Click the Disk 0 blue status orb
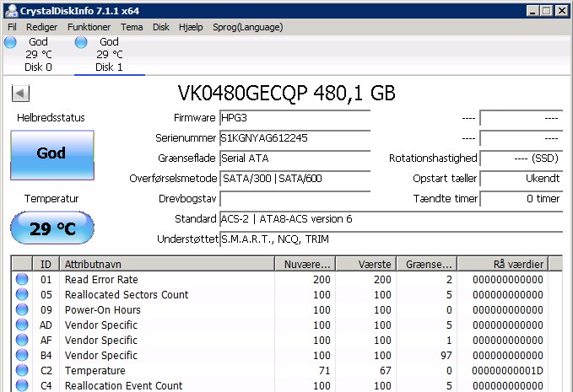 (10, 42)
